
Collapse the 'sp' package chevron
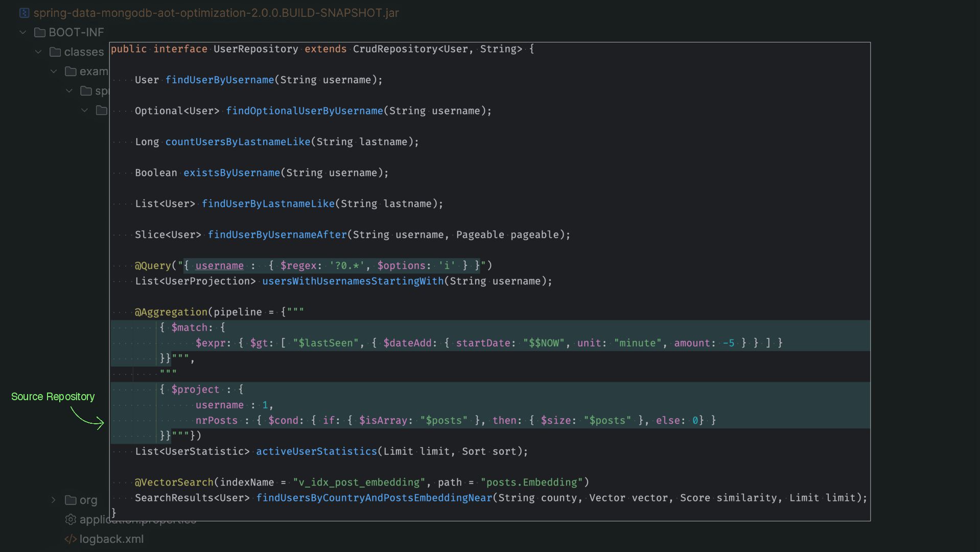tap(69, 91)
